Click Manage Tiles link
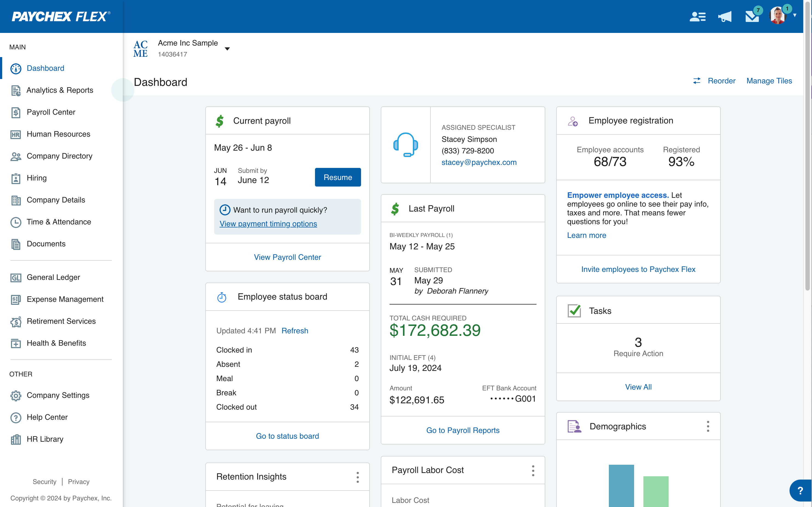 coord(769,81)
